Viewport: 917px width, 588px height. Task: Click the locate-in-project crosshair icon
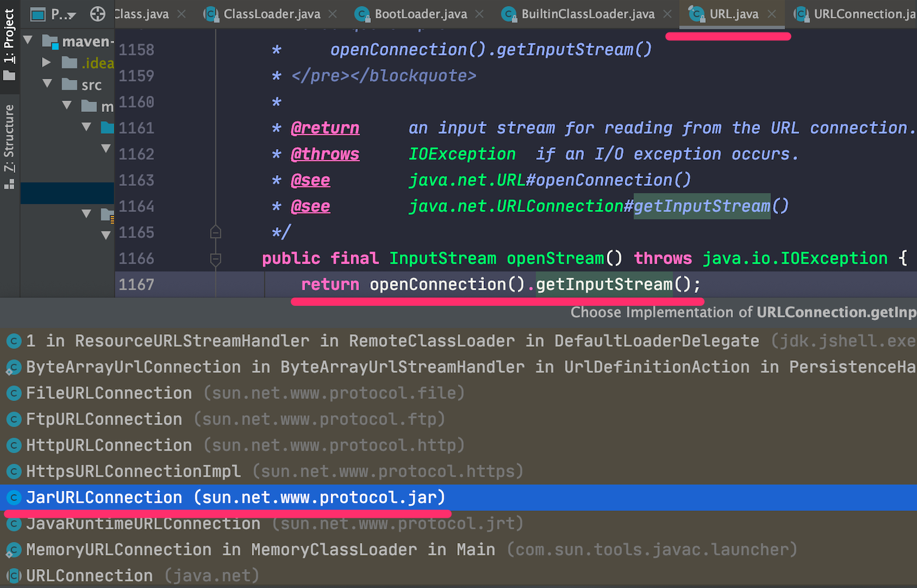point(98,14)
